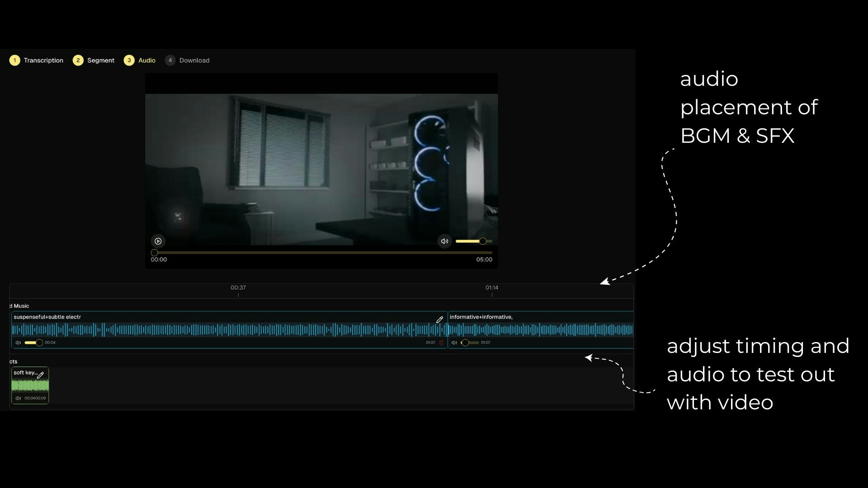
Task: Mute the suspenseful+subtle clip audio
Action: [x=18, y=343]
